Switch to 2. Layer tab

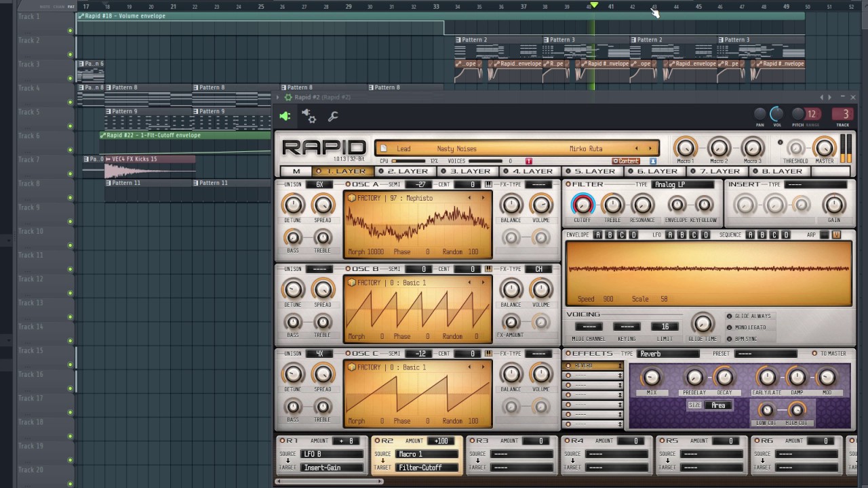(x=407, y=171)
